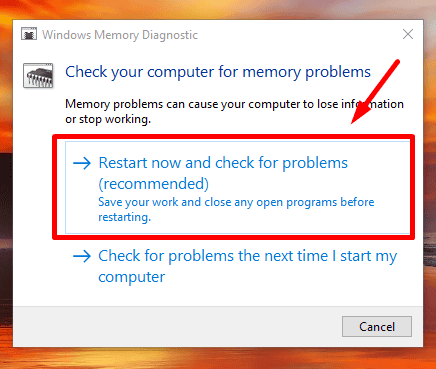Select Check for problems the next time I start
Screen dimensions: 436x369
(235, 266)
